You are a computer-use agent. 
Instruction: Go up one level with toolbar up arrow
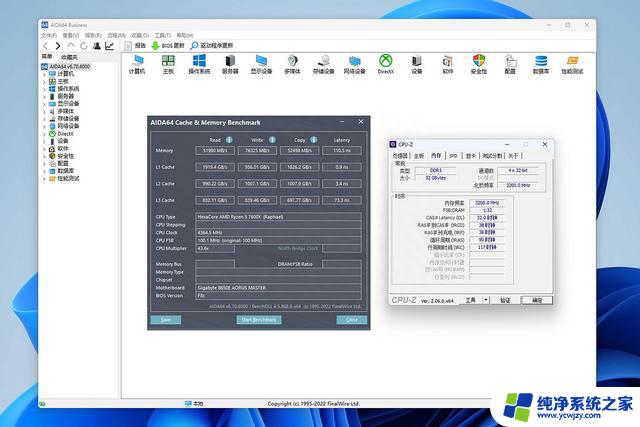pyautogui.click(x=71, y=46)
